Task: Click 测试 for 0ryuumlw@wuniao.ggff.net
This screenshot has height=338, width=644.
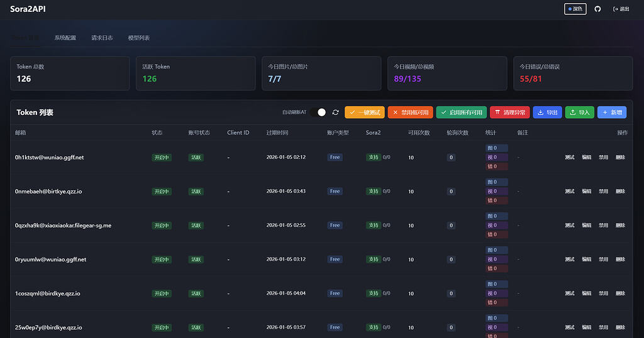Action: click(x=570, y=259)
